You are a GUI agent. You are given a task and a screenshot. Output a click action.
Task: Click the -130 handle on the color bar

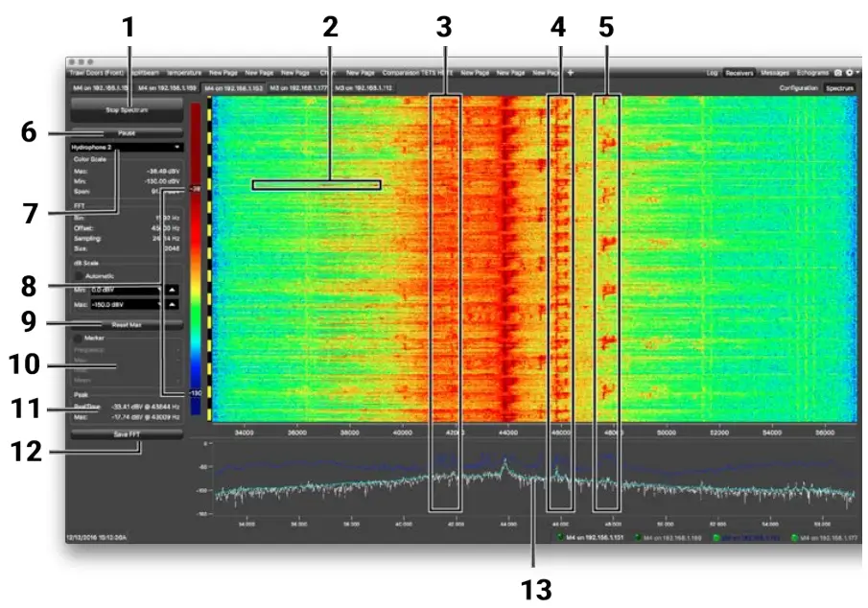[x=196, y=392]
